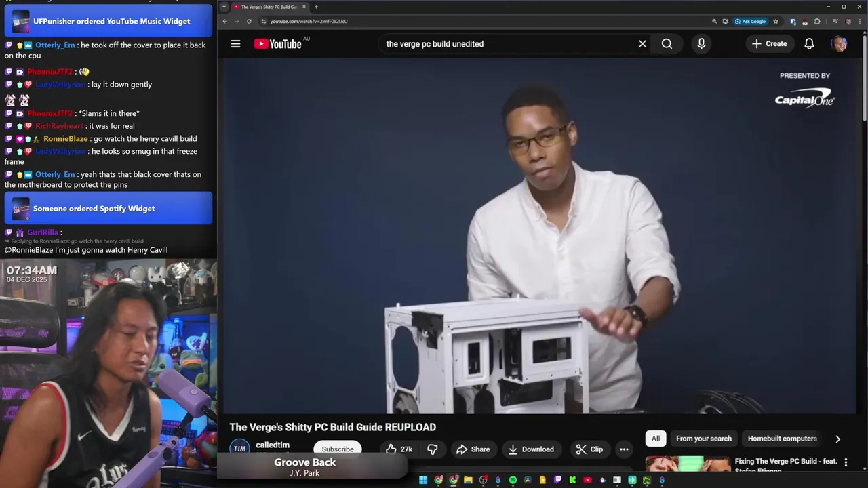Click the 'Groove Back' now playing widget

pos(313,467)
